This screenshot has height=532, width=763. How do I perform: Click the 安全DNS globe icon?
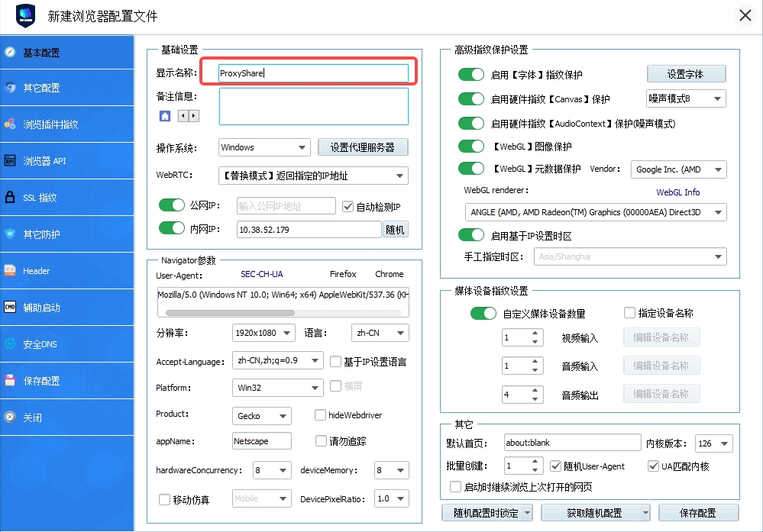click(10, 343)
